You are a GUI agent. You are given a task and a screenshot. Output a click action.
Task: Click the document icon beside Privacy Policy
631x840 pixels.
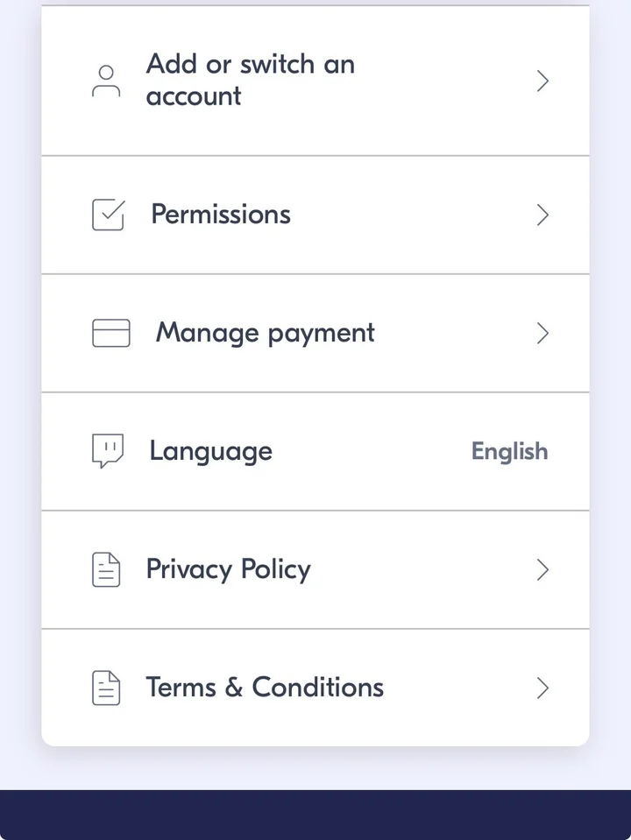pyautogui.click(x=106, y=569)
